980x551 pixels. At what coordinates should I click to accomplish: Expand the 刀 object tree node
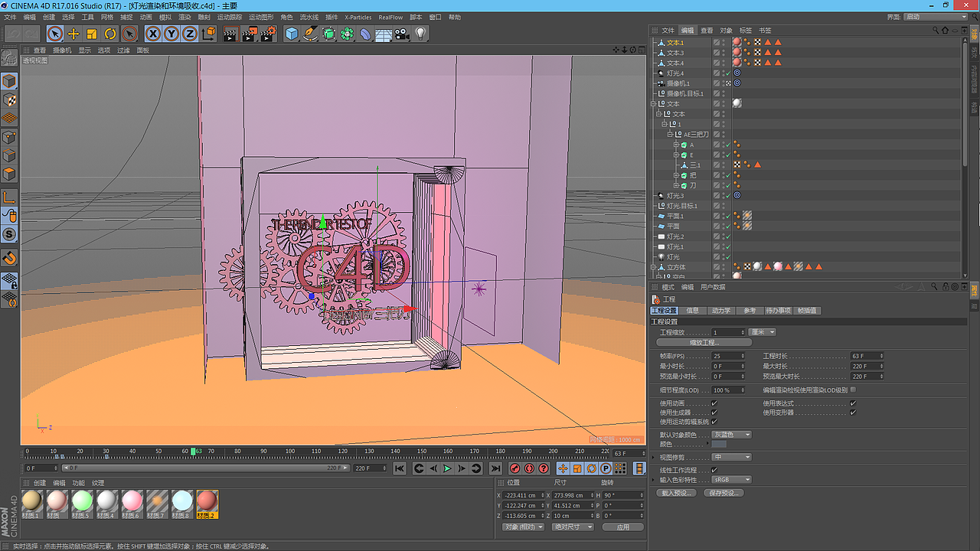pyautogui.click(x=676, y=186)
